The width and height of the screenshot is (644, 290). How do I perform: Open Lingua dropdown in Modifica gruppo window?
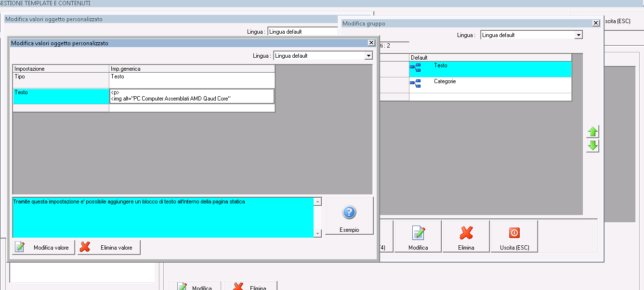tap(578, 35)
